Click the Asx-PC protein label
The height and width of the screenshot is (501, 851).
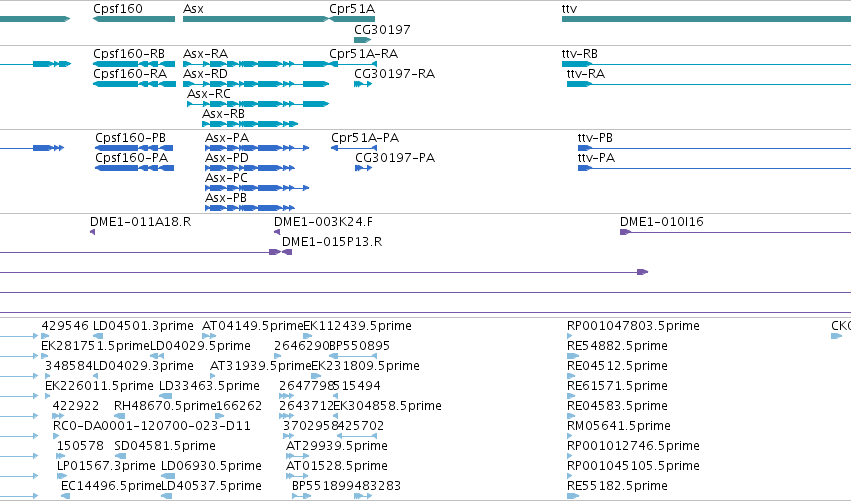[226, 177]
